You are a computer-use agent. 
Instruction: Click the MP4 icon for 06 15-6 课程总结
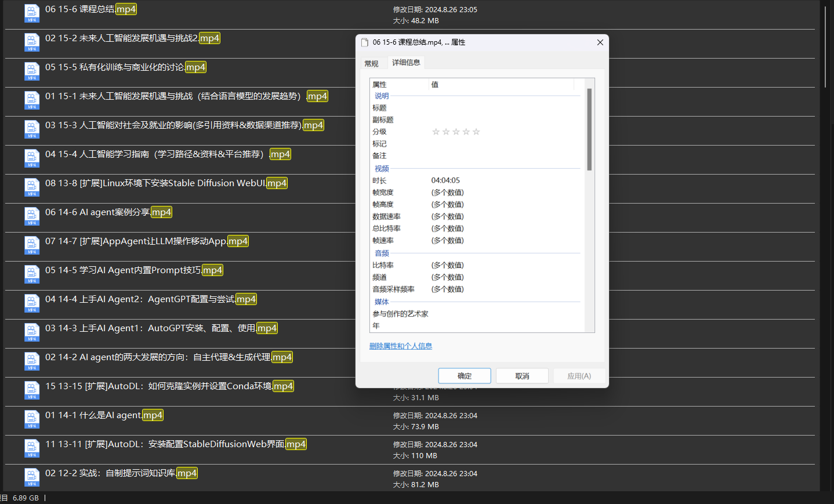[32, 14]
